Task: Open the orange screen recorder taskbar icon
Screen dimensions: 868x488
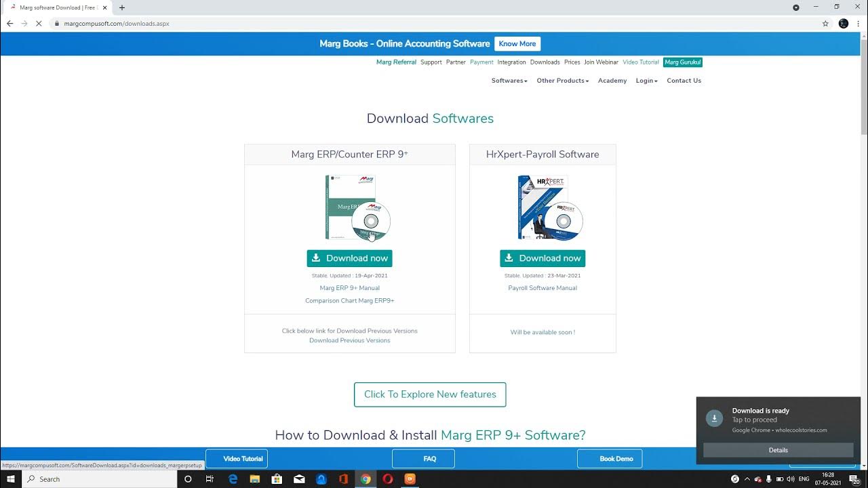Action: [410, 479]
